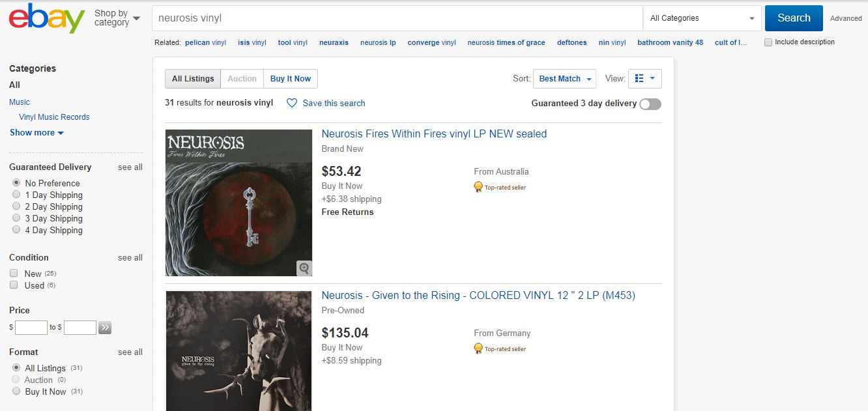Click the minimum price input field
The image size is (868, 411).
tap(31, 328)
